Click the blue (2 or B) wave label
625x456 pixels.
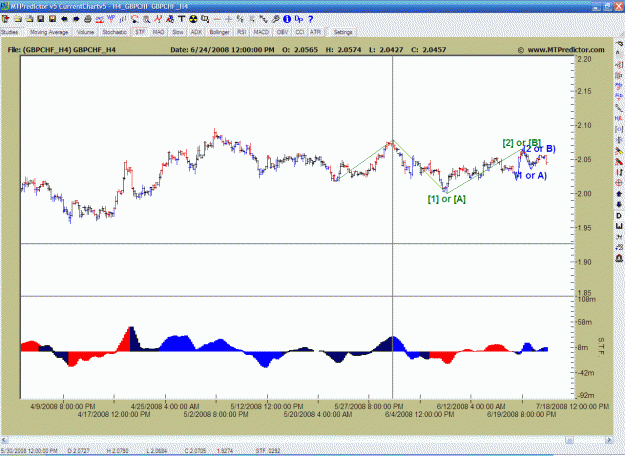coord(540,149)
